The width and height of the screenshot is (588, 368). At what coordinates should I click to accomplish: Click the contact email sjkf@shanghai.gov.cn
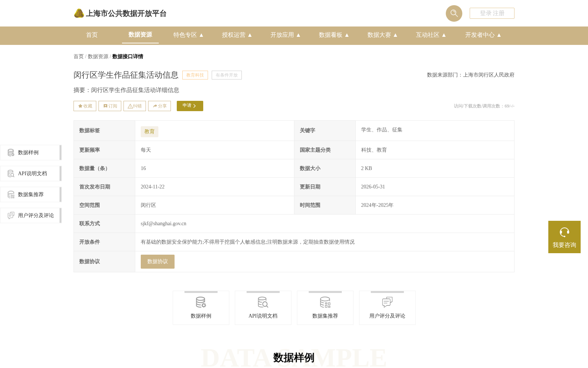[164, 224]
